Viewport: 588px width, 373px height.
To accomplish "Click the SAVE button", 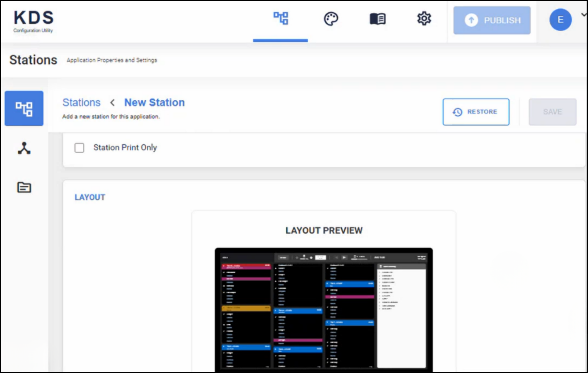I will [x=552, y=112].
